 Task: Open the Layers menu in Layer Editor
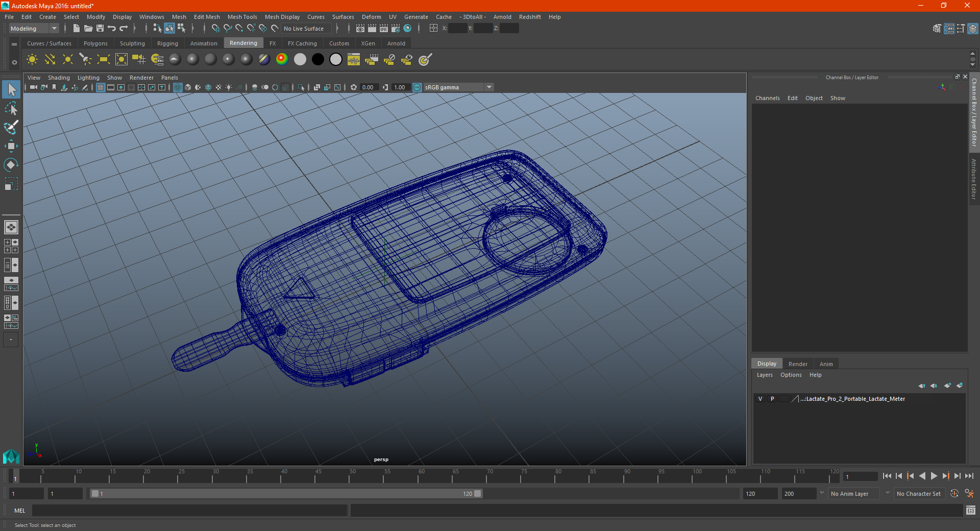764,375
